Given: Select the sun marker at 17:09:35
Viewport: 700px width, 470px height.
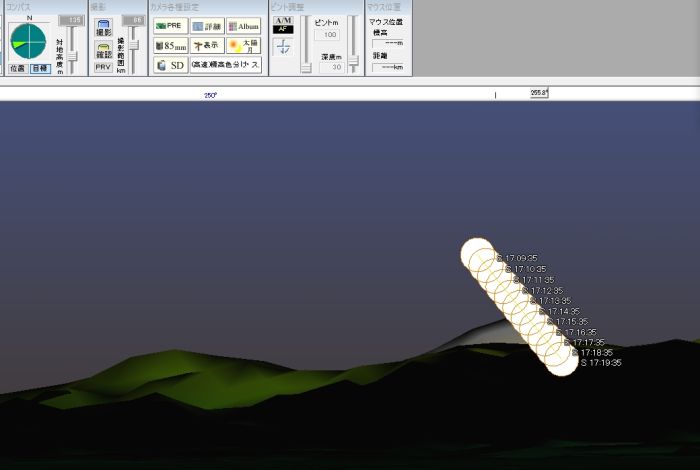Looking at the screenshot, I should point(477,254).
